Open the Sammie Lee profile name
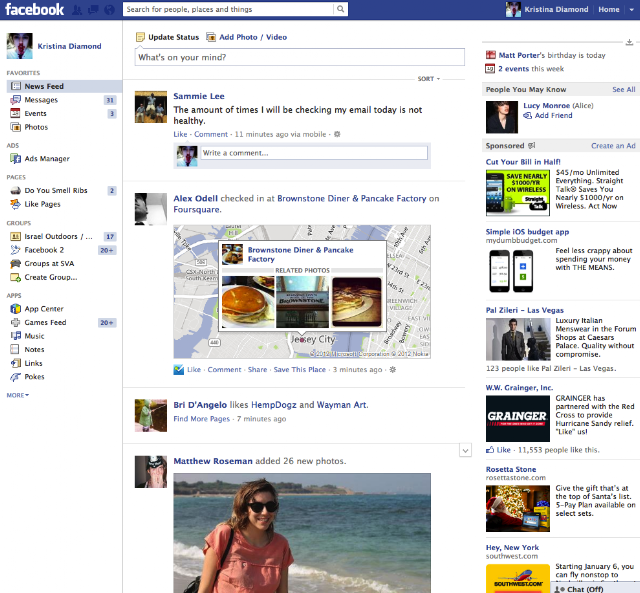The width and height of the screenshot is (640, 593). [x=199, y=96]
